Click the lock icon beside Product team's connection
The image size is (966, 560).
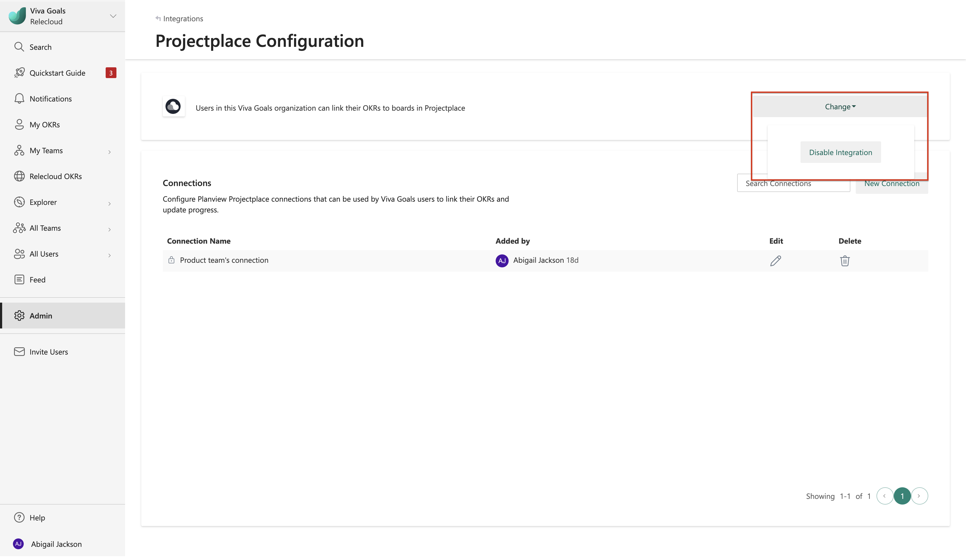(x=171, y=260)
